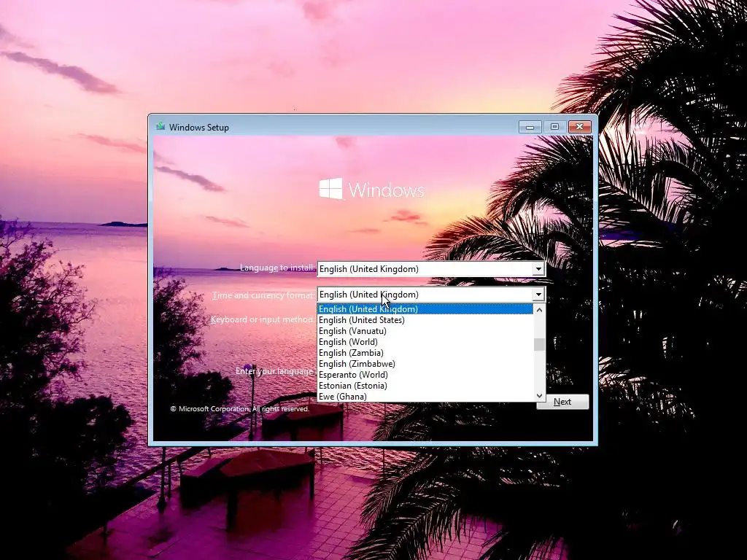Image resolution: width=747 pixels, height=560 pixels.
Task: Click the Windows Setup title bar icon
Action: click(x=160, y=126)
